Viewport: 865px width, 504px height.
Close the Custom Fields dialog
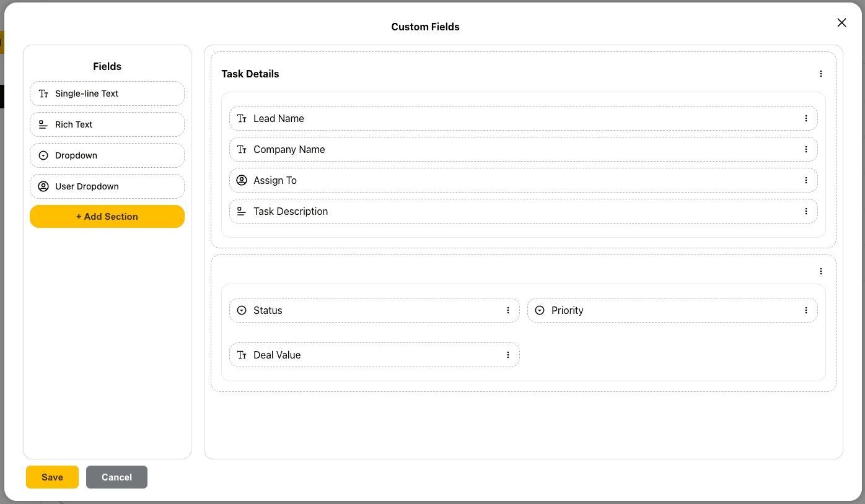[841, 23]
